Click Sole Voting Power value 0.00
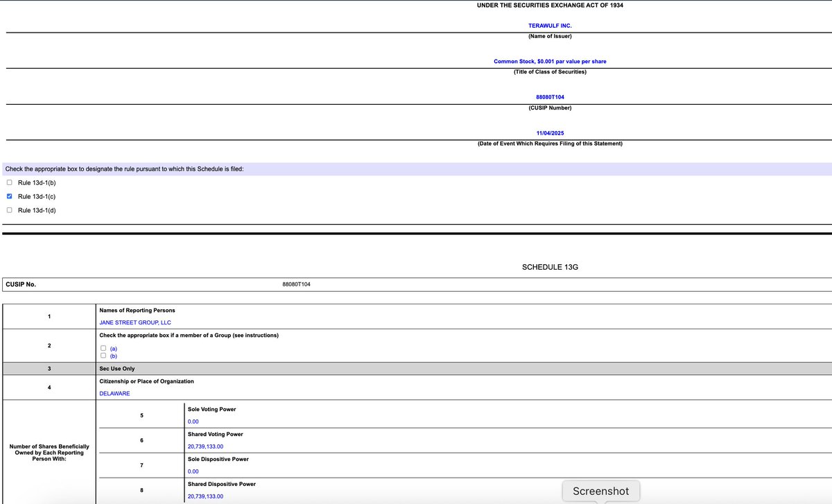The image size is (832, 504). click(x=193, y=422)
